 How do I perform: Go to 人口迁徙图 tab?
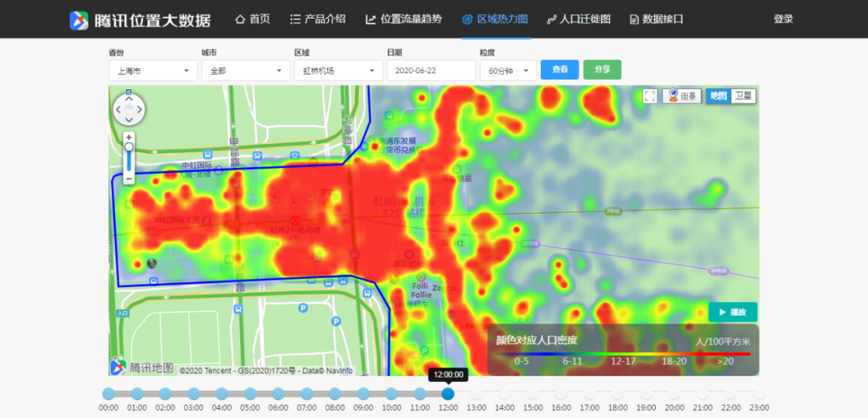(579, 19)
